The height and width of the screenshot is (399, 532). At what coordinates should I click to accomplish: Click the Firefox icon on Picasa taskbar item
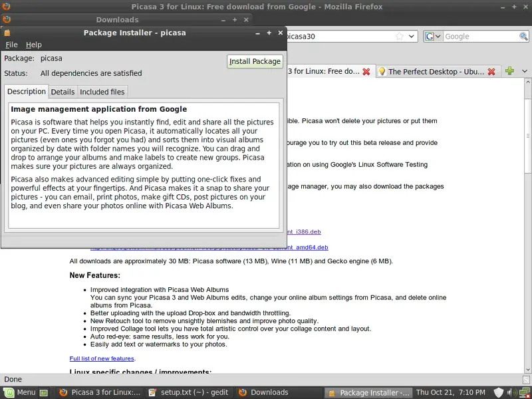63,392
